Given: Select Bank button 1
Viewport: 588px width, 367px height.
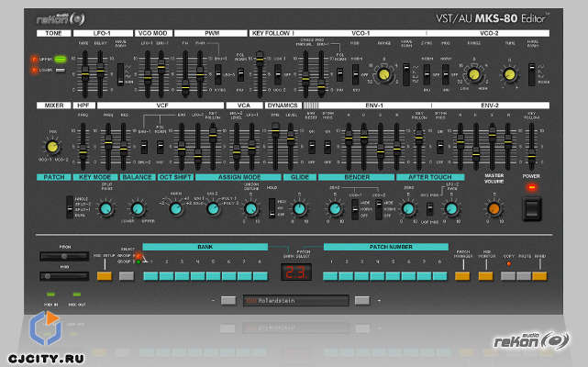Looking at the screenshot, I should point(150,276).
